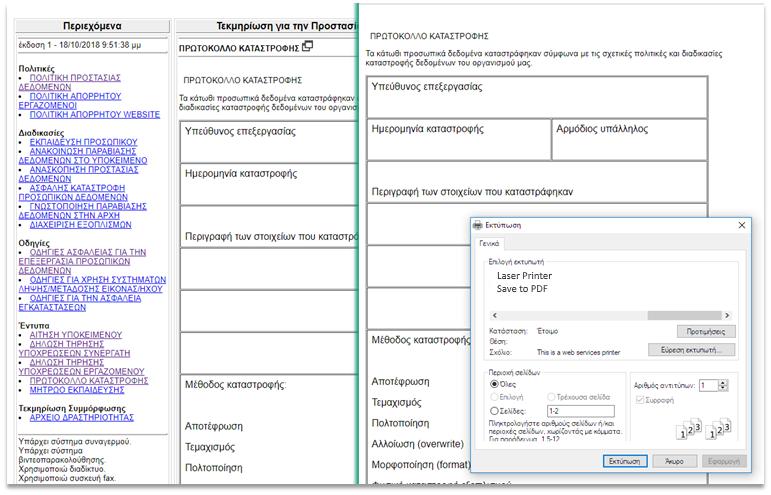Open ΓΝΩΣΤΟΠΟΙΗΣΗ ΠΑΡΑΒΙΑΣΗΣ ΔΕΔΟΜΕΝΩΝ ΣΤΗΝ ΑΡΧΗ link
The height and width of the screenshot is (495, 771).
coord(82,211)
